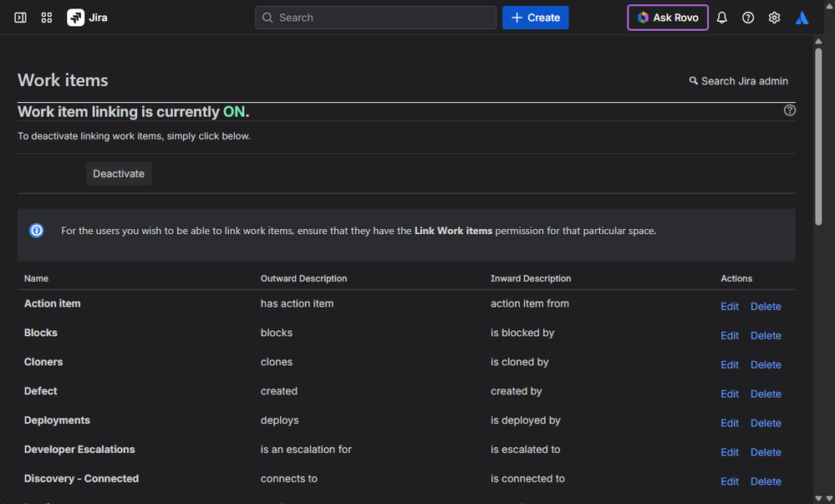
Task: Open the settings gear icon
Action: tap(774, 18)
